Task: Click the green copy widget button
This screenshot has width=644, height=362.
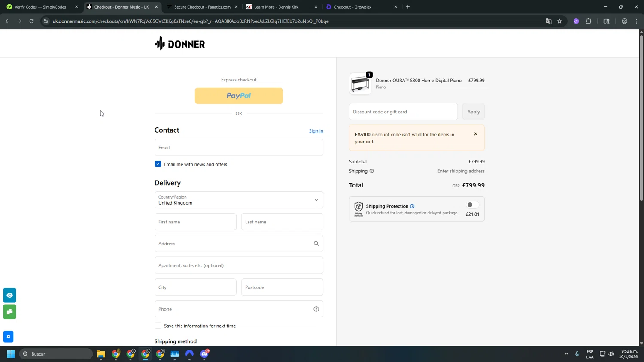Action: [10, 312]
